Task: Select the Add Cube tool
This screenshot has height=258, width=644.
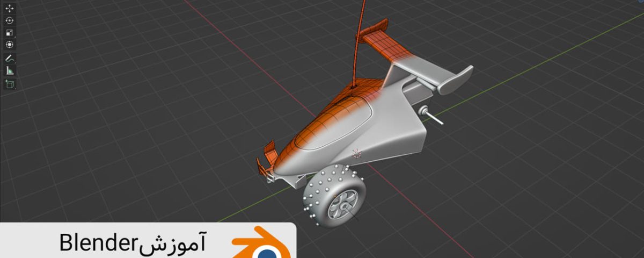Action: point(10,84)
